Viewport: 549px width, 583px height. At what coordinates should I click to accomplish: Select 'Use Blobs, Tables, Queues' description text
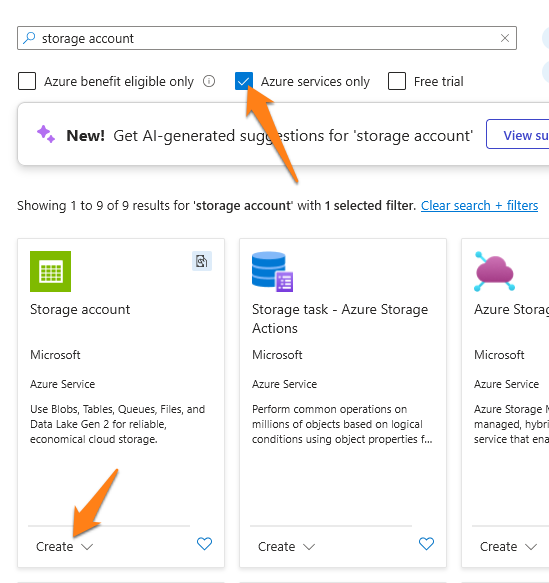117,424
